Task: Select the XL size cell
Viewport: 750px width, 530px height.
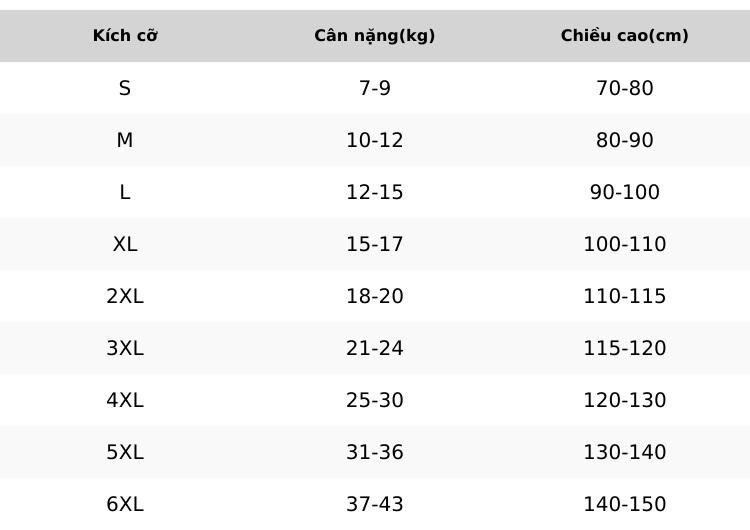Action: click(x=125, y=244)
